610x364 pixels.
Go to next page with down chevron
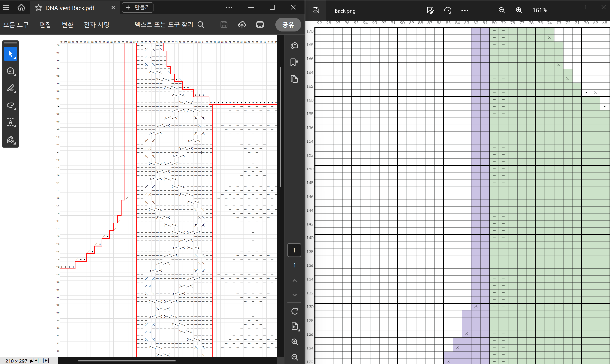click(x=294, y=295)
